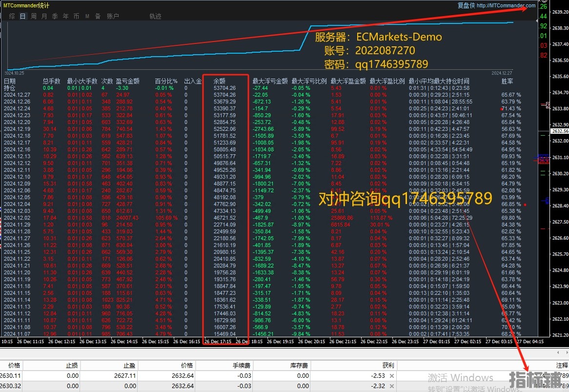Switch to the 月 monthly tab
Viewport: 569px width, 392px height.
pos(44,16)
